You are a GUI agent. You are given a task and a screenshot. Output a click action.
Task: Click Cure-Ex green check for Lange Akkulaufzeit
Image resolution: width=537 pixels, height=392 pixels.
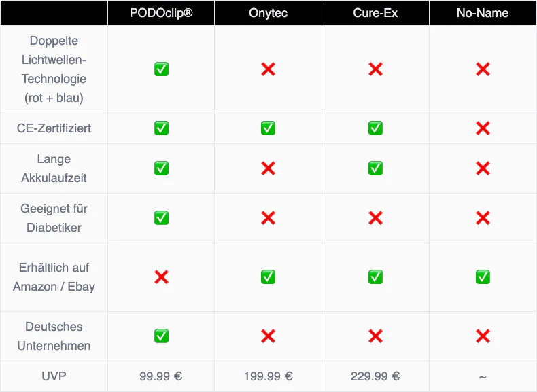point(375,168)
